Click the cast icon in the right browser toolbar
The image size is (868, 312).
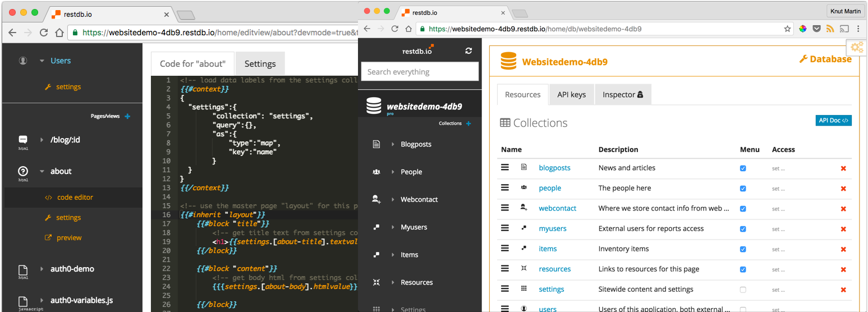tap(844, 29)
